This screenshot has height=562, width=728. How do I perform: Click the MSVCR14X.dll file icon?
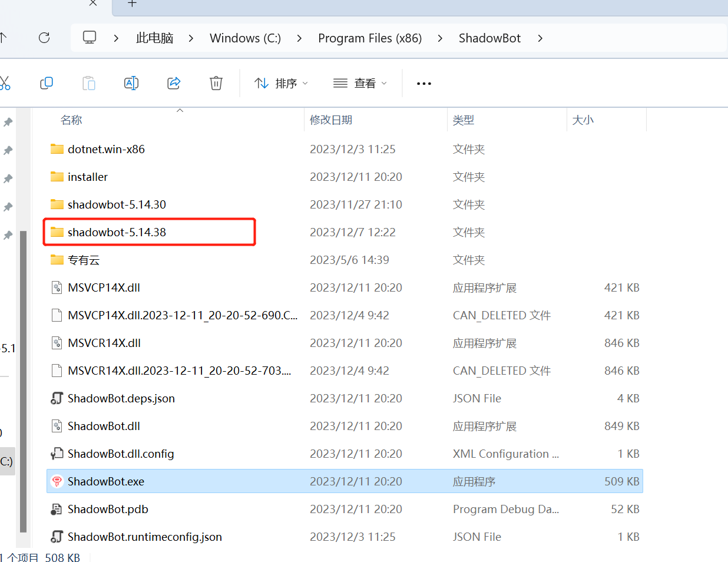tap(57, 343)
